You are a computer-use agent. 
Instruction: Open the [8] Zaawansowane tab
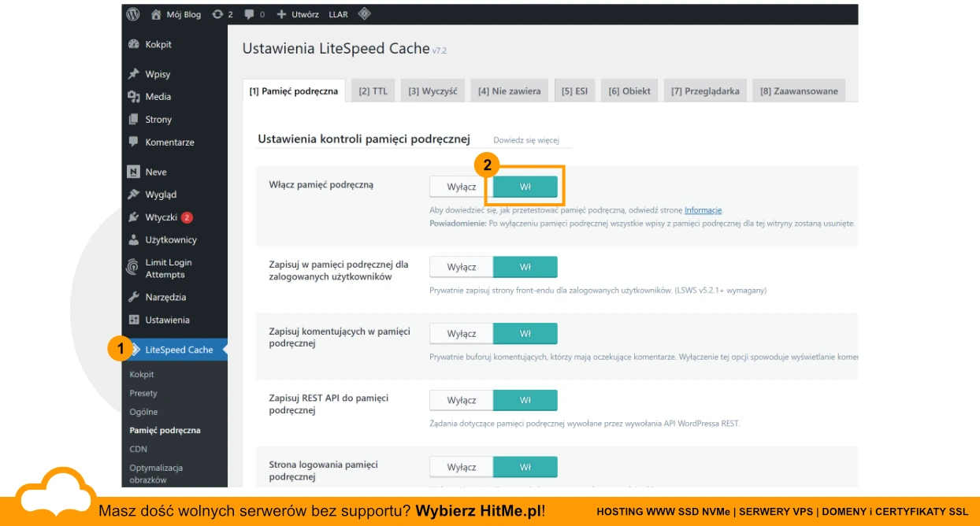(799, 91)
